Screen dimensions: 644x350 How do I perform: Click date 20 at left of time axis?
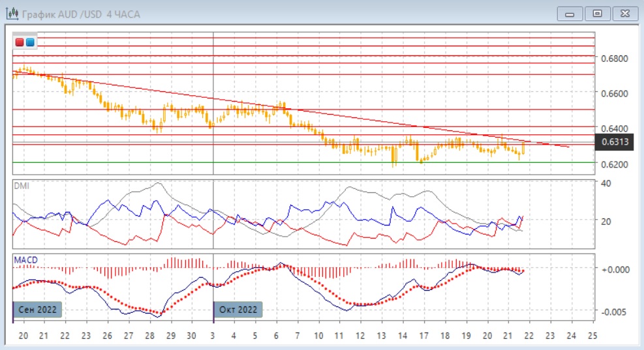(x=23, y=336)
